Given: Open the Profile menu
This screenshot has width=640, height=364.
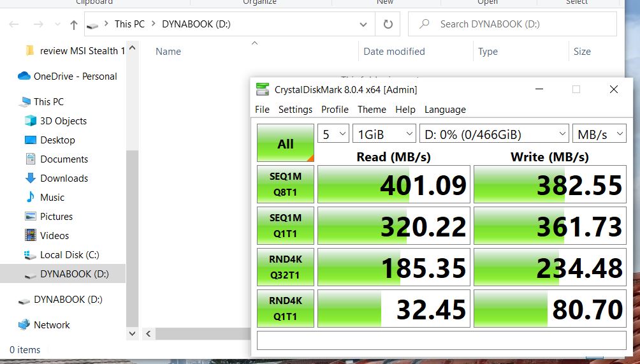Looking at the screenshot, I should click(335, 109).
